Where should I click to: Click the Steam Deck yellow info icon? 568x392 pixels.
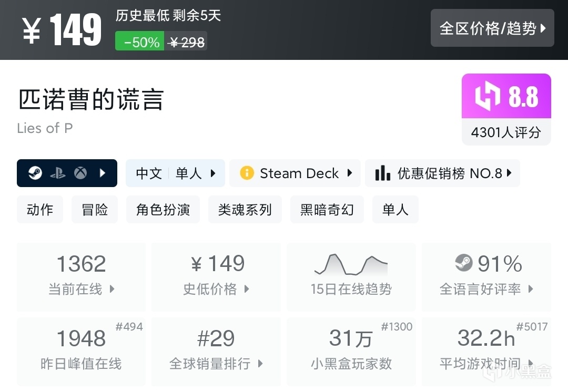pos(247,173)
